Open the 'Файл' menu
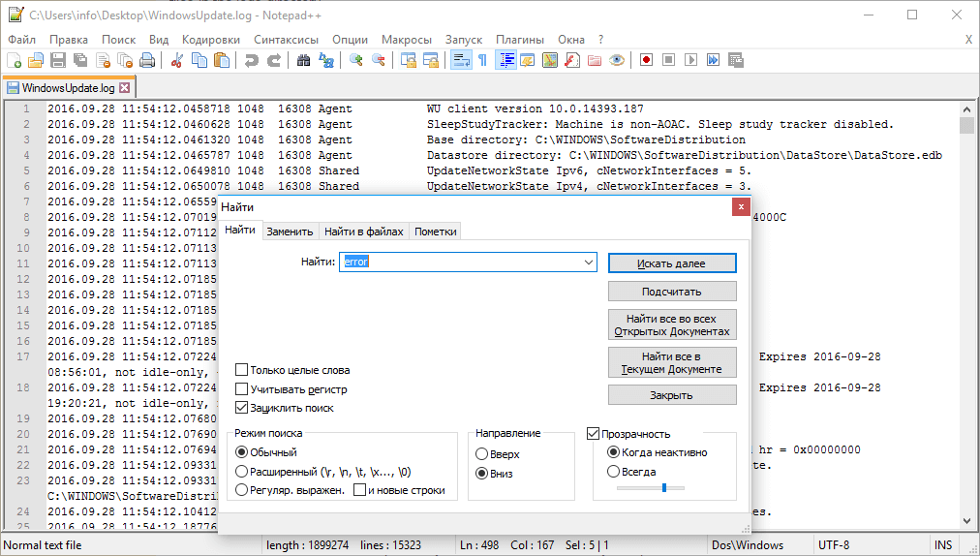This screenshot has height=556, width=980. click(22, 40)
